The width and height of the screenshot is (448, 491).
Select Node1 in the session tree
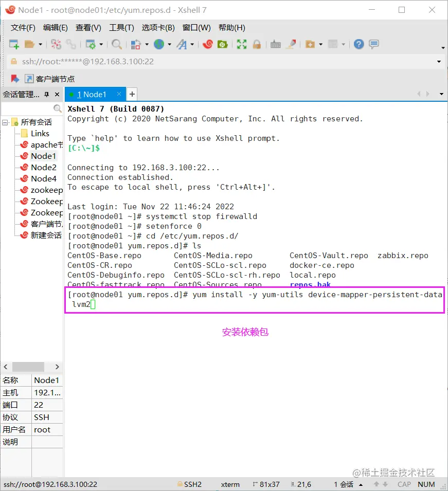(x=43, y=156)
